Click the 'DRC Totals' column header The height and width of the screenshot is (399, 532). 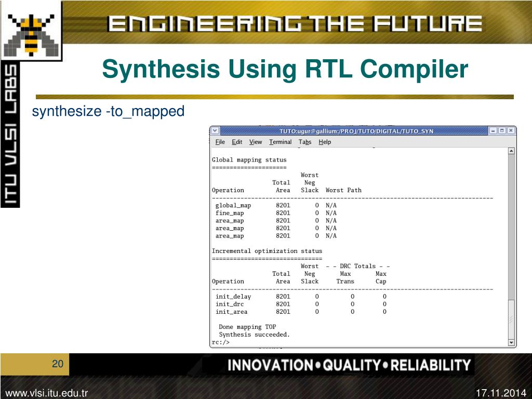point(358,266)
